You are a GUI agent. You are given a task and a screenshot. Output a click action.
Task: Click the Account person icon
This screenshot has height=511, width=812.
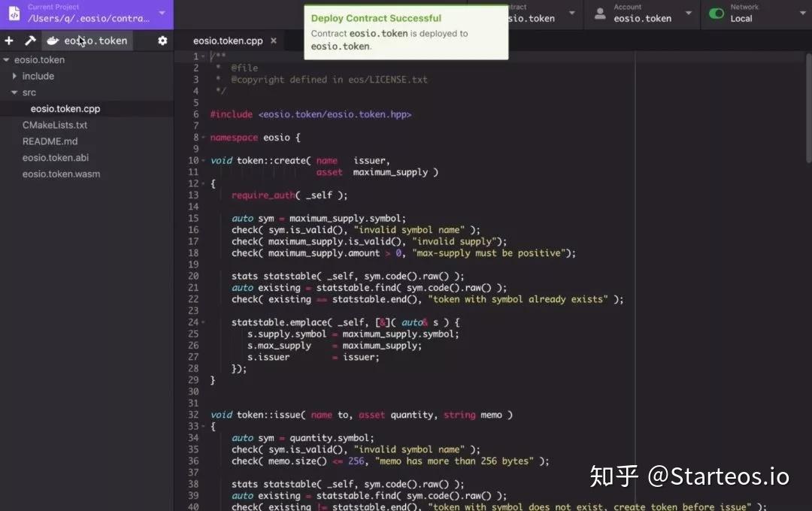point(599,13)
